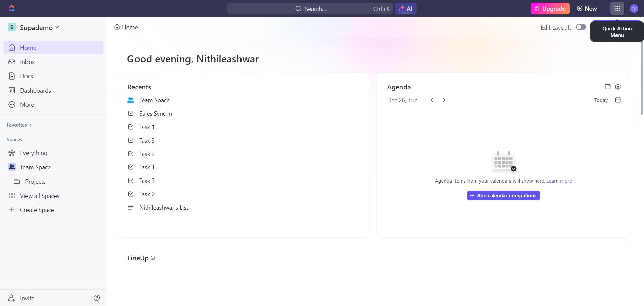Image resolution: width=644 pixels, height=306 pixels.
Task: Click the AI button beside search
Action: 406,8
